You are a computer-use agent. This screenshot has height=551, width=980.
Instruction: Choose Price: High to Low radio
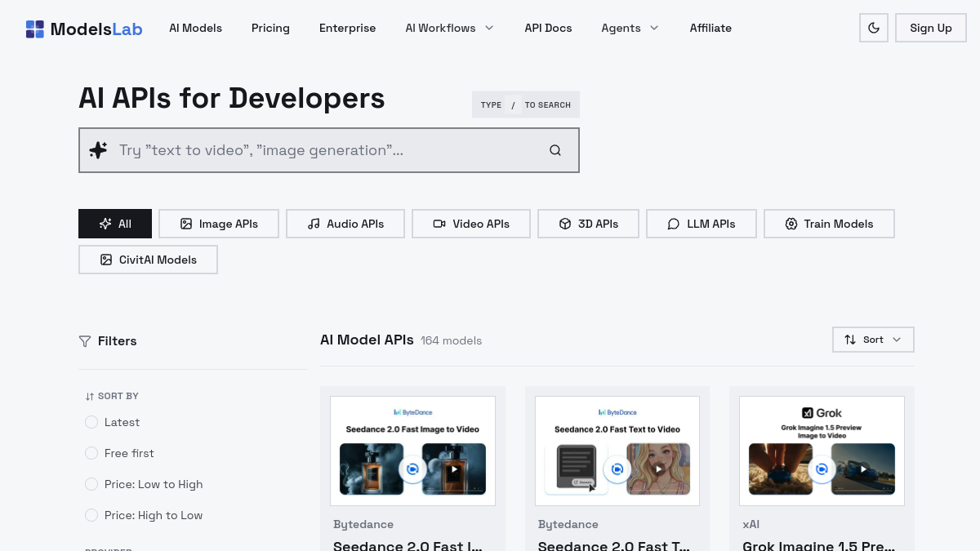[x=91, y=515]
